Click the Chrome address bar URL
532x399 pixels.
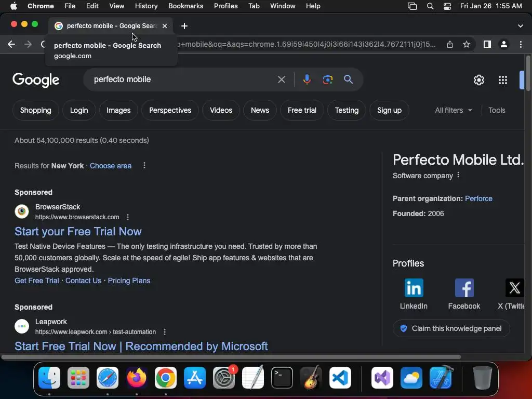click(x=305, y=44)
